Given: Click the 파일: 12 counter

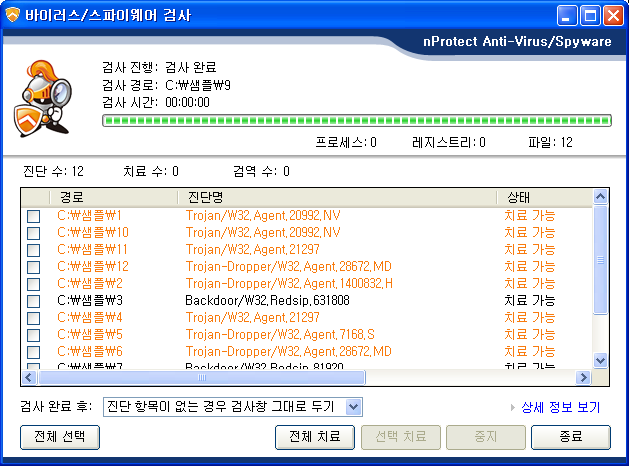Looking at the screenshot, I should (x=550, y=142).
